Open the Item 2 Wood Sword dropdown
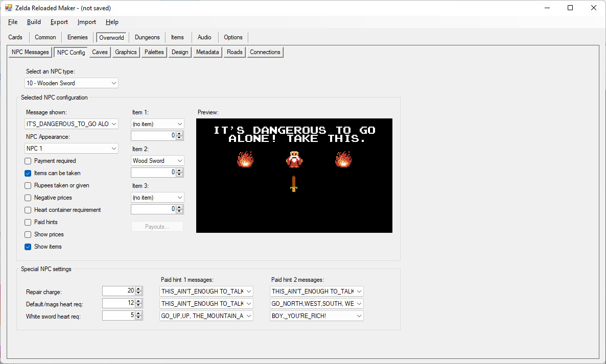 click(158, 161)
